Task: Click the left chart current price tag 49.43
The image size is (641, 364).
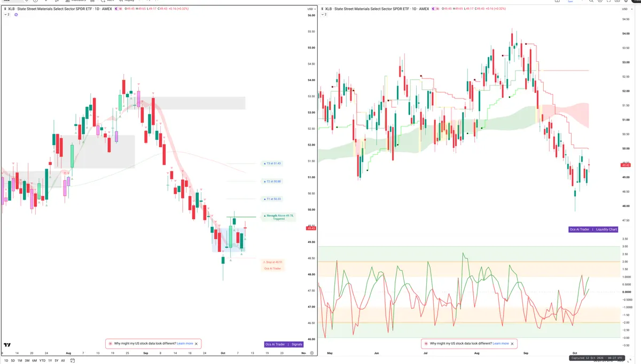Action: 311,228
